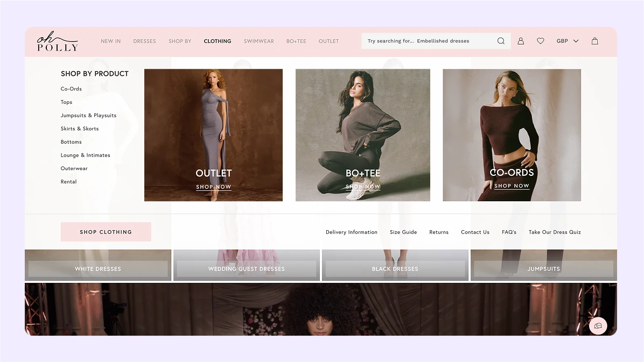Open the Swimwear menu

pos(259,41)
